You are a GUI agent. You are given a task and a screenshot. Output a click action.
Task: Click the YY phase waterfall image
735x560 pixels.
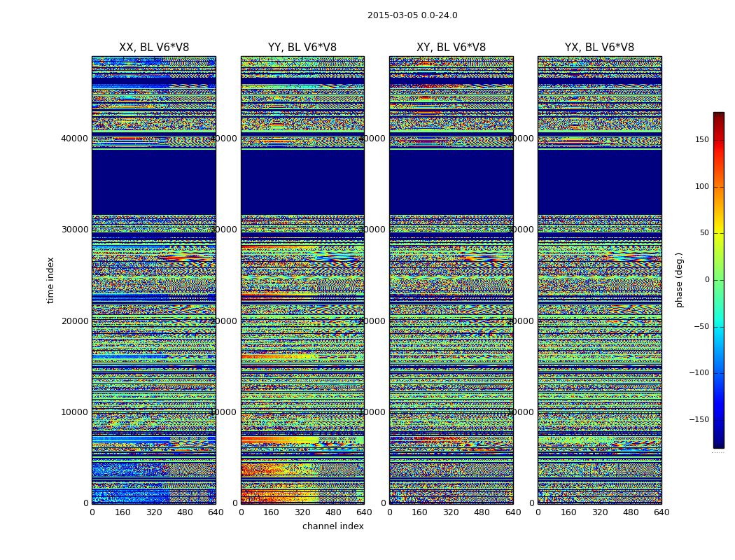(303, 280)
